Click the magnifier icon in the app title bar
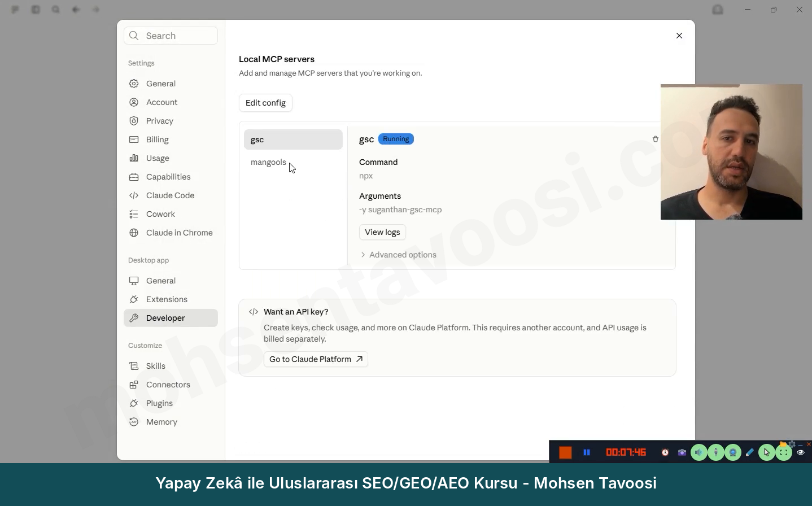The image size is (812, 506). tap(55, 10)
